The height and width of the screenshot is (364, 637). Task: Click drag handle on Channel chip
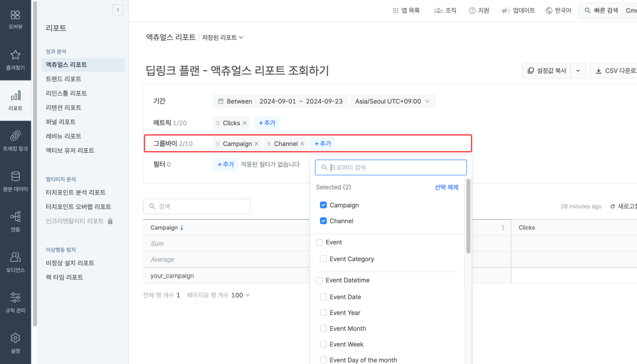[x=269, y=144]
